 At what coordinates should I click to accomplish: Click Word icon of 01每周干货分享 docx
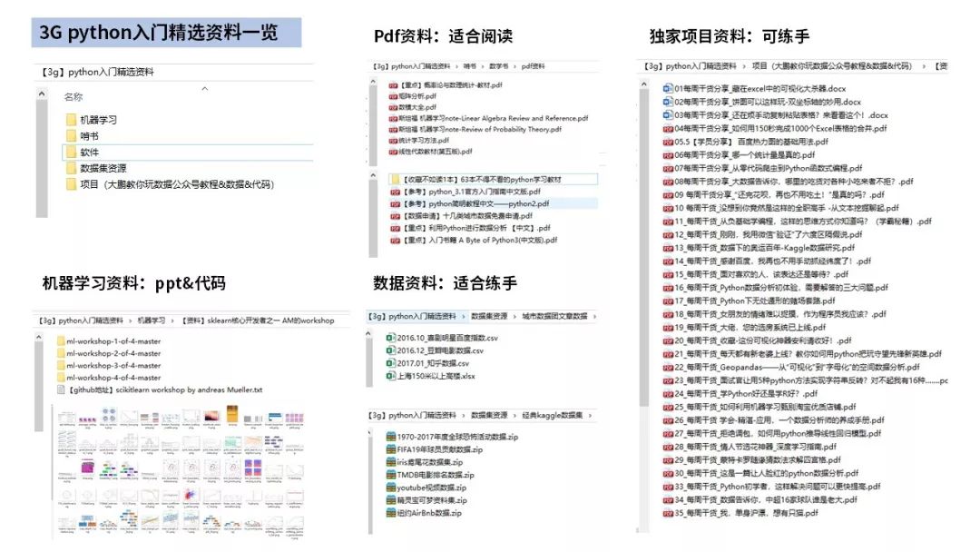coord(668,88)
